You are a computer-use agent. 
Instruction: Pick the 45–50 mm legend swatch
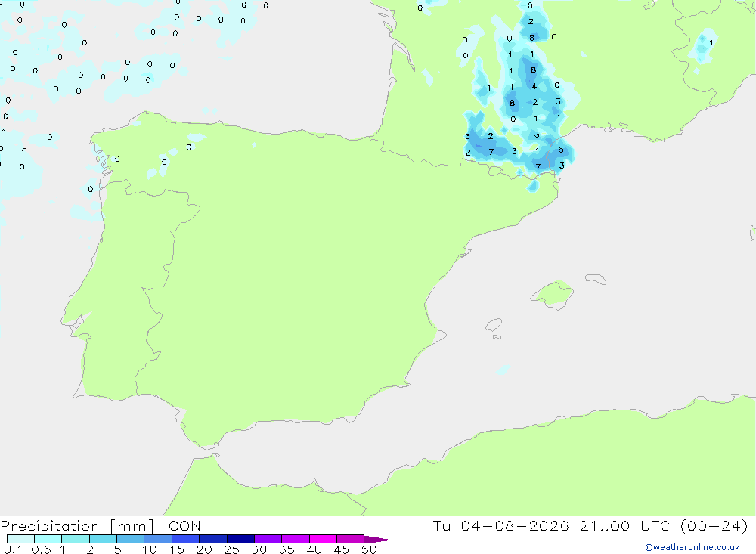click(x=351, y=539)
